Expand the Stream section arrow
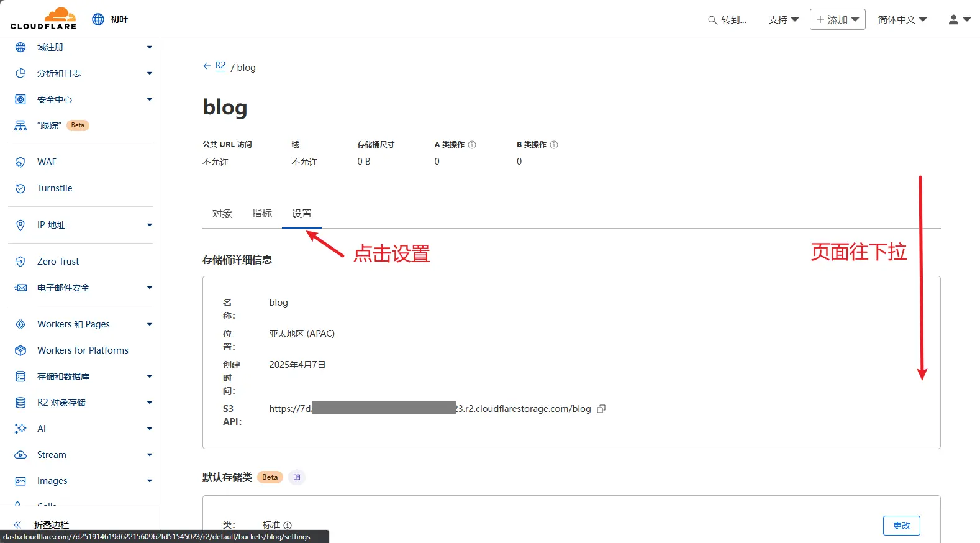 coord(149,455)
